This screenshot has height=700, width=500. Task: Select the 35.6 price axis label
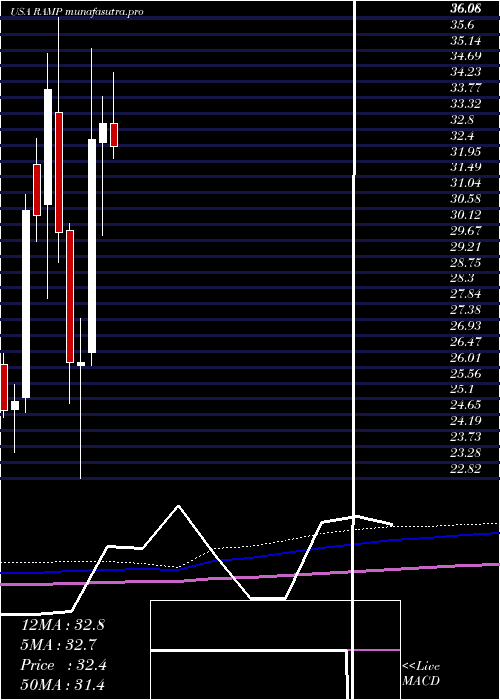coord(462,25)
